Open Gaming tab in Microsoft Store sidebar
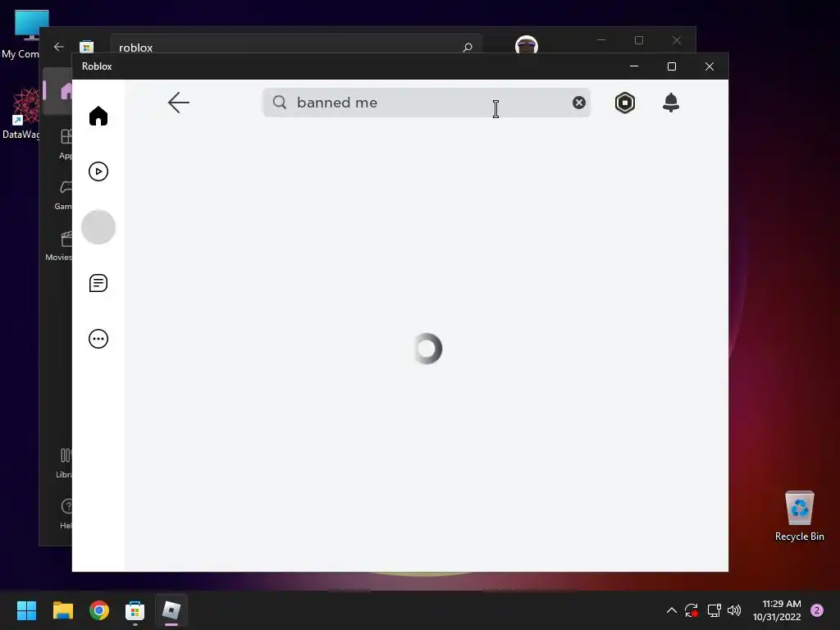Screen dimensions: 840x630 (63, 194)
